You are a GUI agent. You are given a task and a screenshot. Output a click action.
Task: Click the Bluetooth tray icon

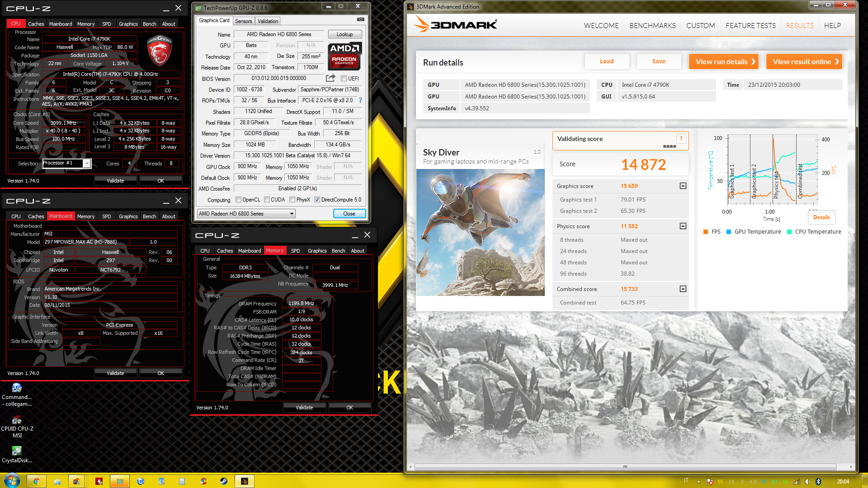(818, 482)
